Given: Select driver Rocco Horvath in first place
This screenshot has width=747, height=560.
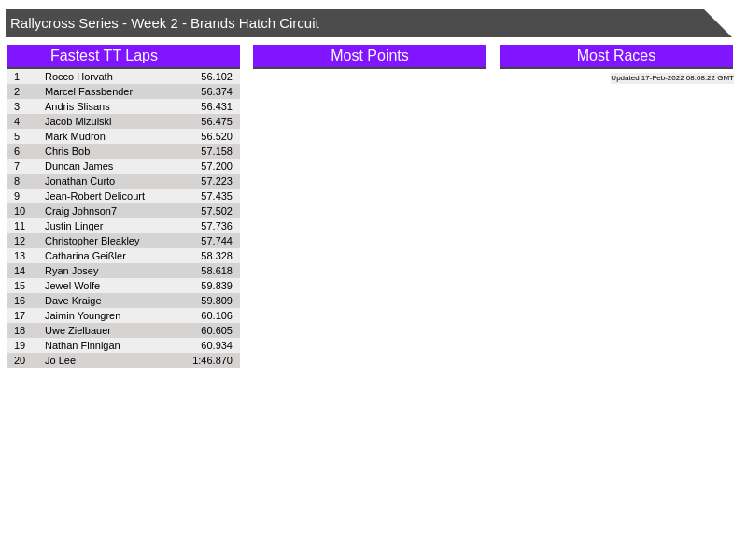Looking at the screenshot, I should coord(78,77).
